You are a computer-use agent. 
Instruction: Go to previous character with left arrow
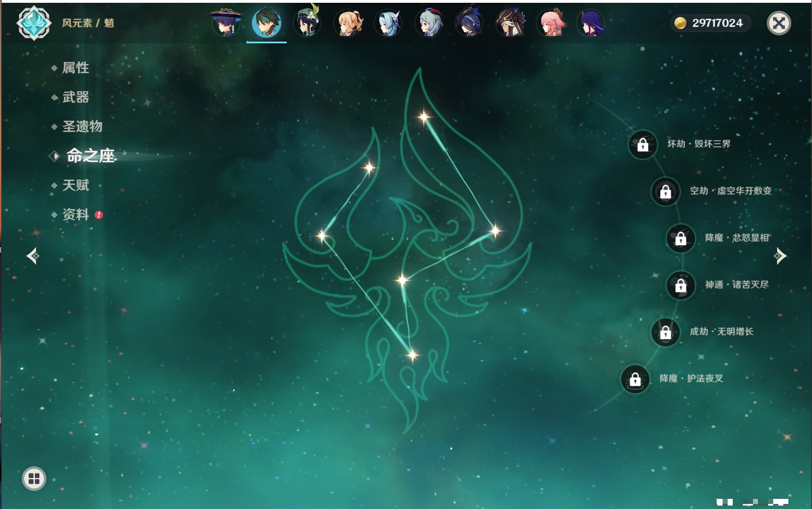[x=33, y=256]
